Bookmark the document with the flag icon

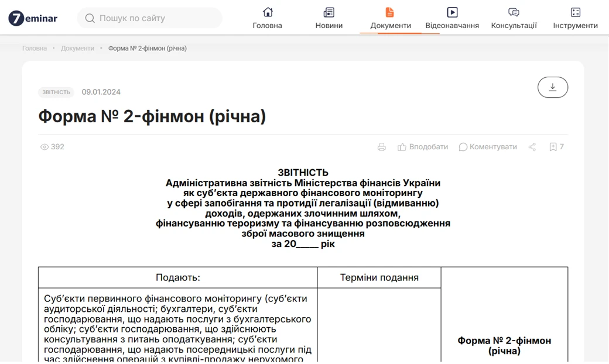pos(553,146)
